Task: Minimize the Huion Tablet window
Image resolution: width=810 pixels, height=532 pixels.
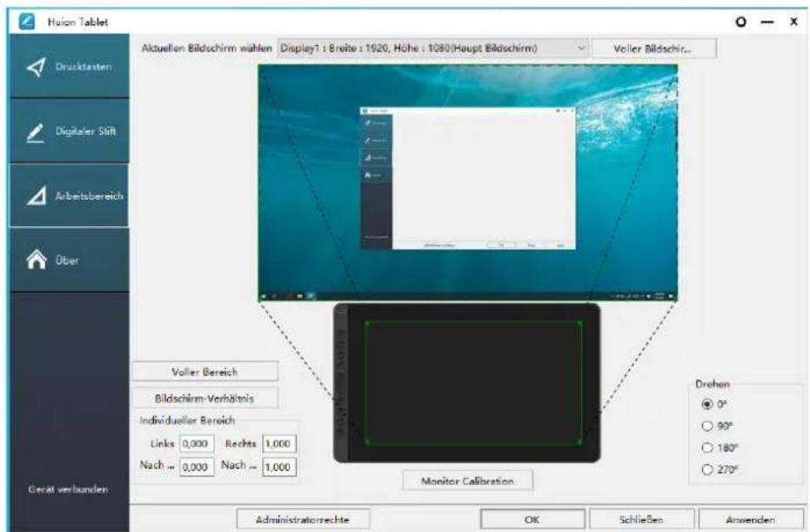Action: tap(767, 22)
